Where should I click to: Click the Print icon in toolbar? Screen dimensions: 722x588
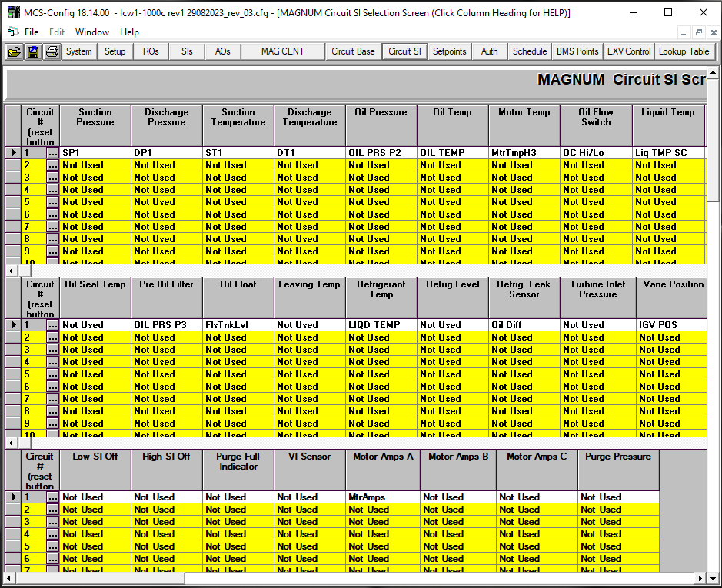pyautogui.click(x=52, y=51)
